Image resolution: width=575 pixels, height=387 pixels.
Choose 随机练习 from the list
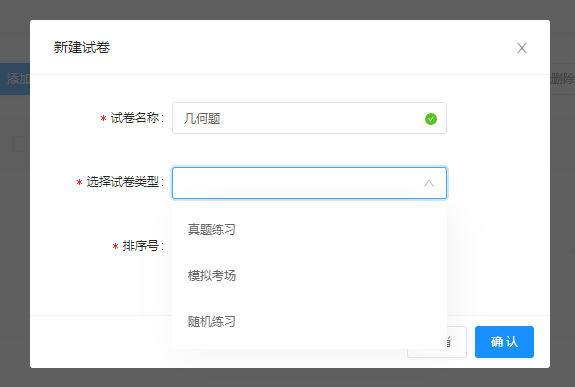tap(309, 322)
